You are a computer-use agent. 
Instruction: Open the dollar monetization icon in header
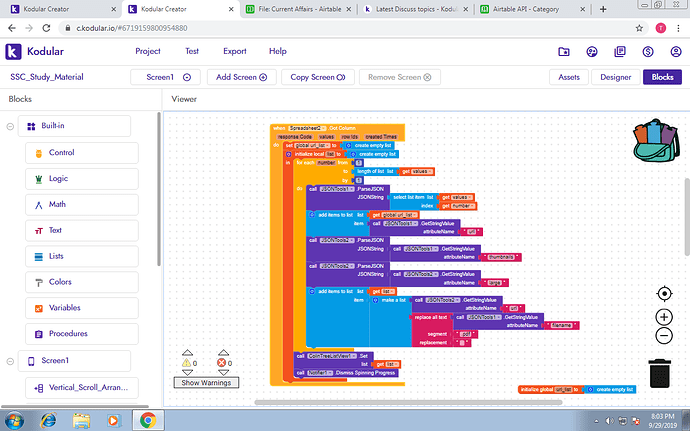click(x=648, y=52)
